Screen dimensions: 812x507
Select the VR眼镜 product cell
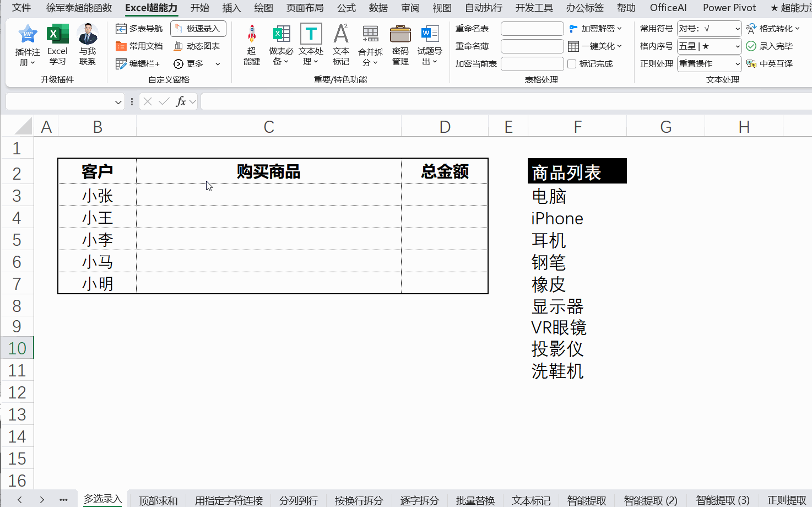click(577, 327)
